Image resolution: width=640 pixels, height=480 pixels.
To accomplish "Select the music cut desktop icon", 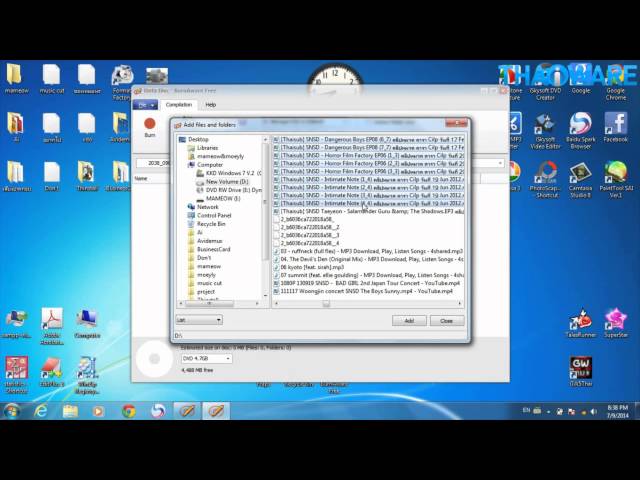I will 52,79.
